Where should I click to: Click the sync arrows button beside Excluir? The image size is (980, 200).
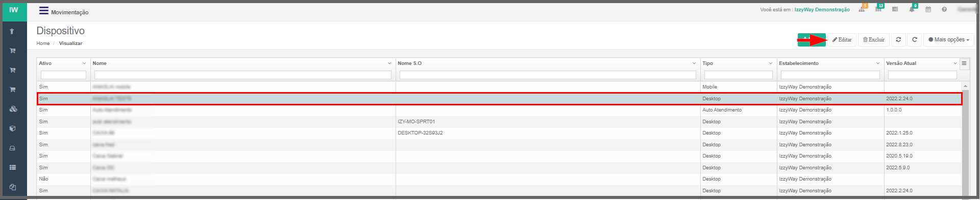coord(898,39)
